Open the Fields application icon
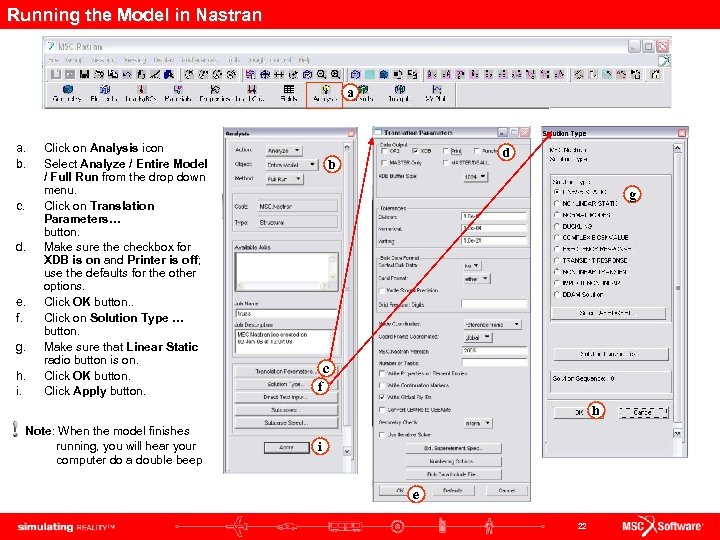The height and width of the screenshot is (540, 720). [x=288, y=93]
